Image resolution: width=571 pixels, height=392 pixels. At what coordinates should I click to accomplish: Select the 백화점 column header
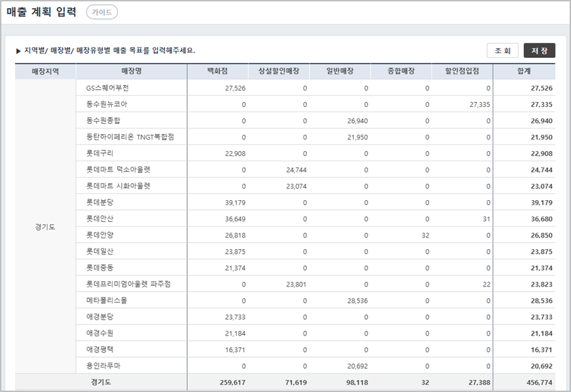pos(218,71)
